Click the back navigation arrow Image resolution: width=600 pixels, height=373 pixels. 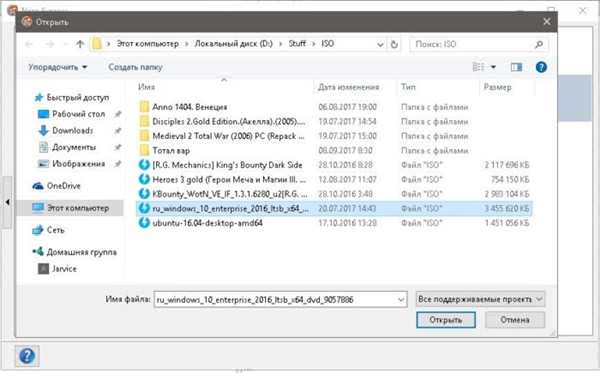coord(29,44)
